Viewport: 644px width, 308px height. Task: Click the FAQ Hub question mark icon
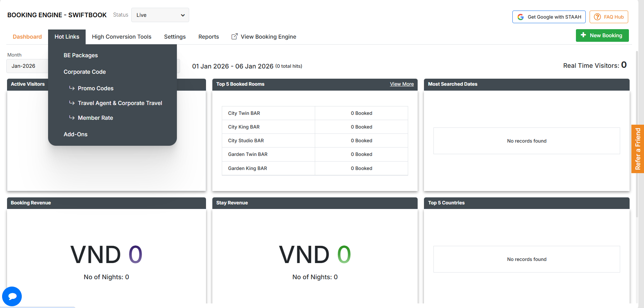tap(597, 17)
